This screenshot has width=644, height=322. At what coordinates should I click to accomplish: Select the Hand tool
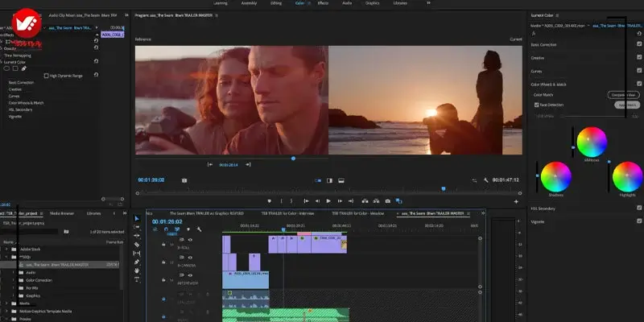coord(137,270)
